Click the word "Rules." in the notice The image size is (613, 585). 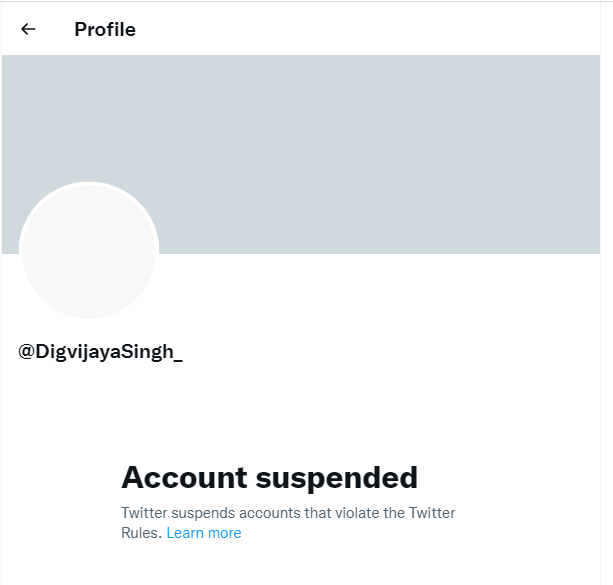tap(141, 533)
